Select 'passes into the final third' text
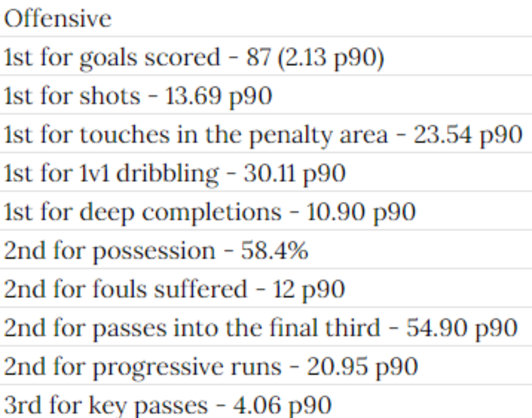Image resolution: width=532 pixels, height=418 pixels. pos(236,328)
